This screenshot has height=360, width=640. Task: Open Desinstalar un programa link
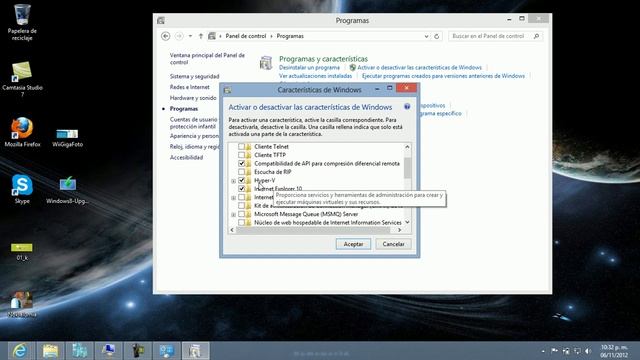tap(309, 67)
